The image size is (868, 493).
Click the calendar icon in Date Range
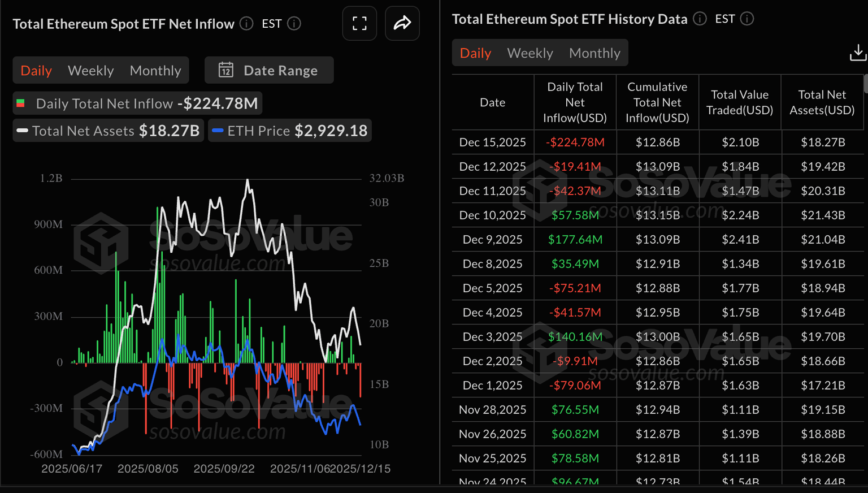click(x=226, y=70)
